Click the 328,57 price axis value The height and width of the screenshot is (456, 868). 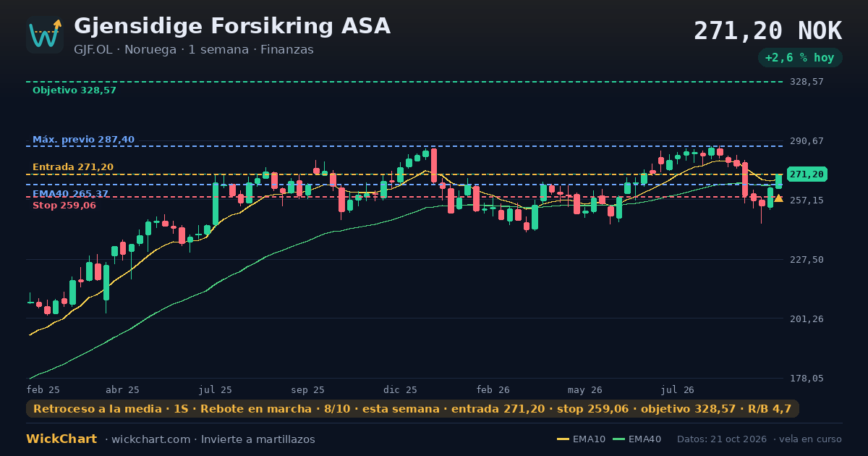point(807,82)
